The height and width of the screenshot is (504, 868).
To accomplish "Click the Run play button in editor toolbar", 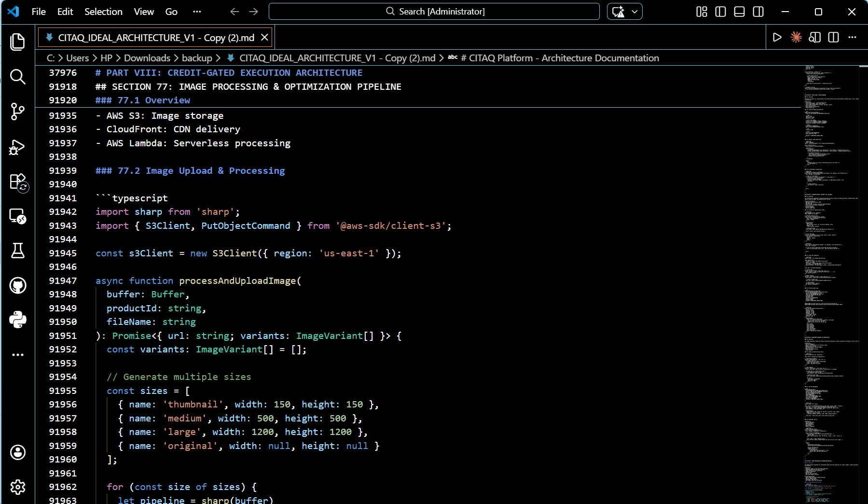I will click(x=777, y=37).
